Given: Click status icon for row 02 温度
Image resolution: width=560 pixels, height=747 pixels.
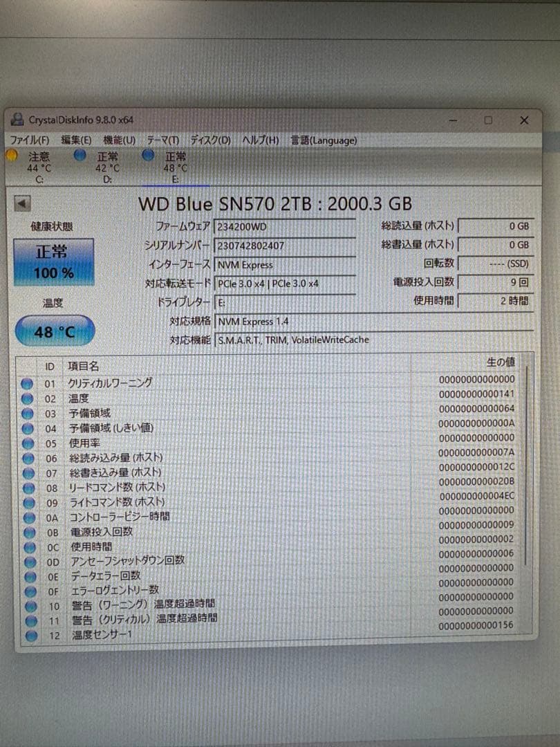Looking at the screenshot, I should pos(28,399).
